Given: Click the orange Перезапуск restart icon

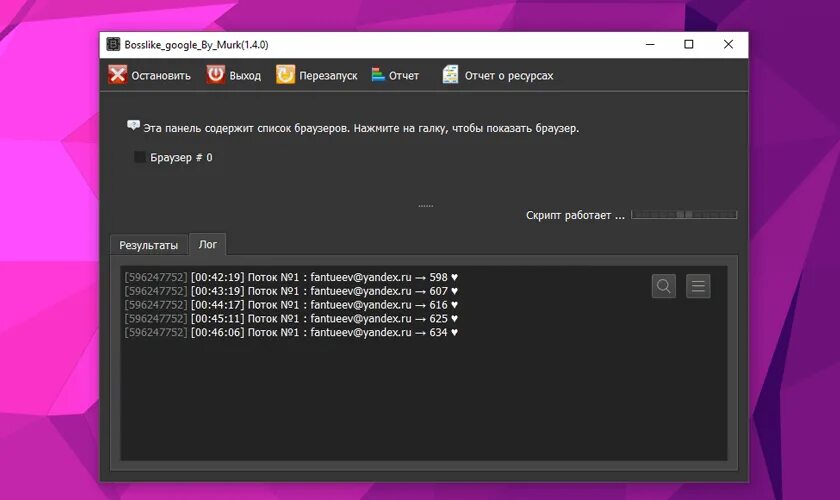Looking at the screenshot, I should [285, 74].
